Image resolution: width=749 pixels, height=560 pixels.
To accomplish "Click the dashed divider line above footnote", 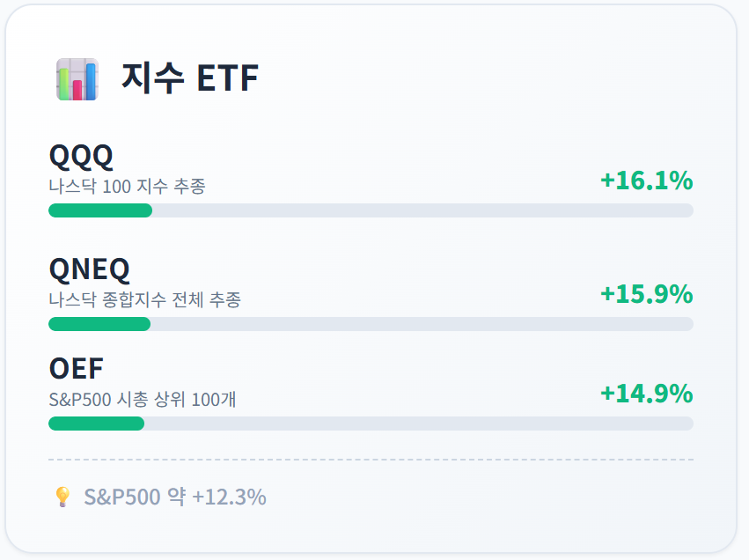I will tap(371, 460).
